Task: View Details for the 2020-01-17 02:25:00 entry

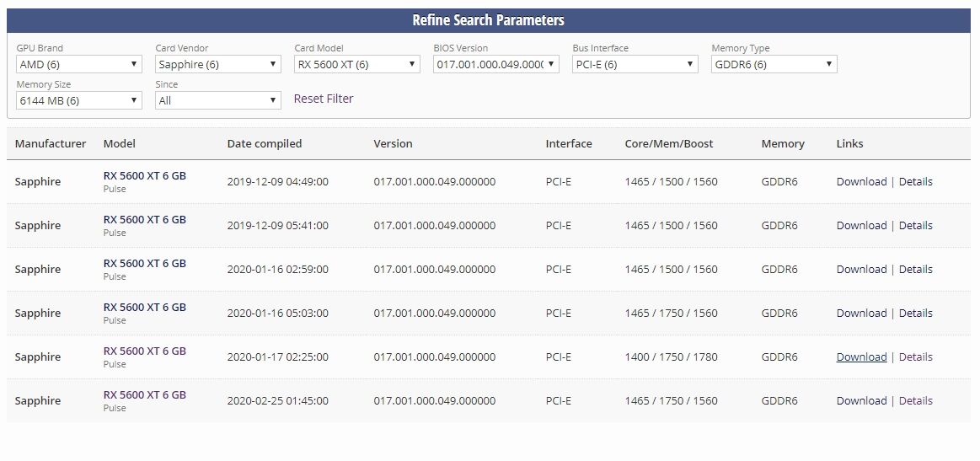Action: (x=916, y=356)
